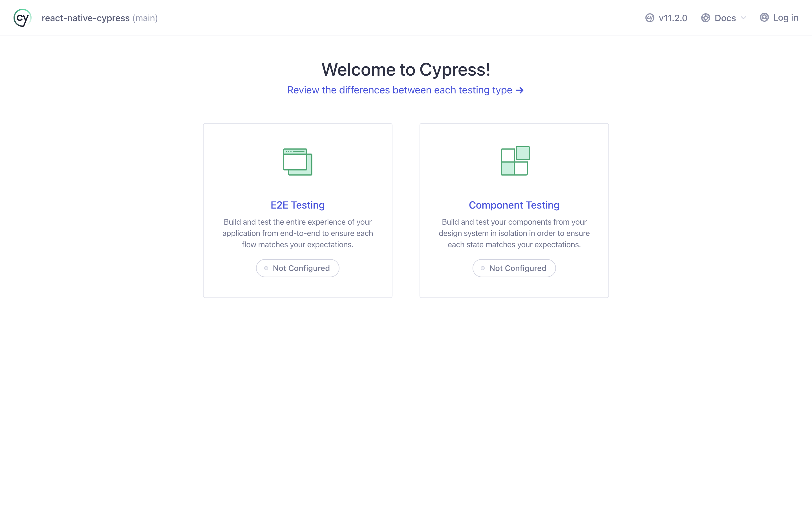Click the E2E Testing Not Configured badge
Image resolution: width=812 pixels, height=508 pixels.
[x=298, y=268]
